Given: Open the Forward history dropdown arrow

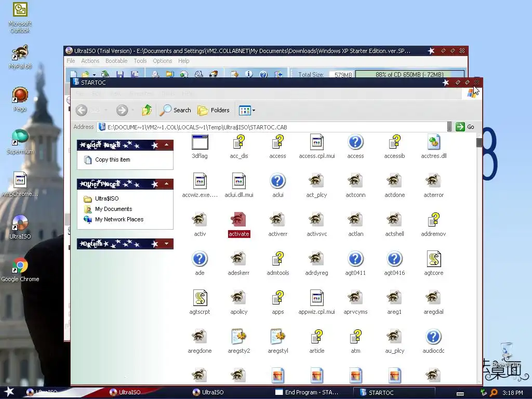Looking at the screenshot, I should tap(132, 110).
